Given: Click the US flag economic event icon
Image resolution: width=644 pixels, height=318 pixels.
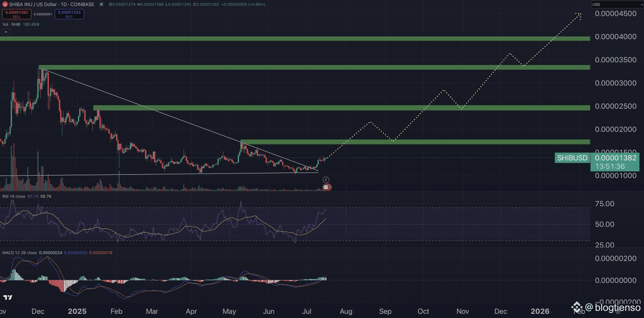Looking at the screenshot, I should [327, 187].
